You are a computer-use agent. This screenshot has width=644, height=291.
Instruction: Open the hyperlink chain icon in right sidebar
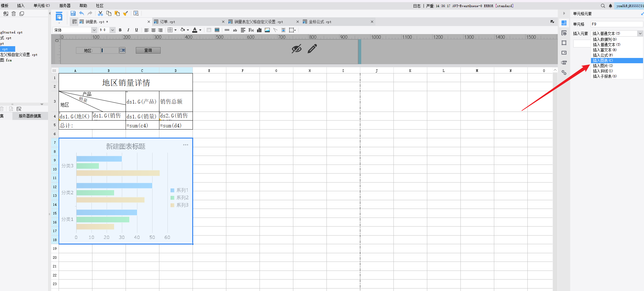(x=564, y=73)
